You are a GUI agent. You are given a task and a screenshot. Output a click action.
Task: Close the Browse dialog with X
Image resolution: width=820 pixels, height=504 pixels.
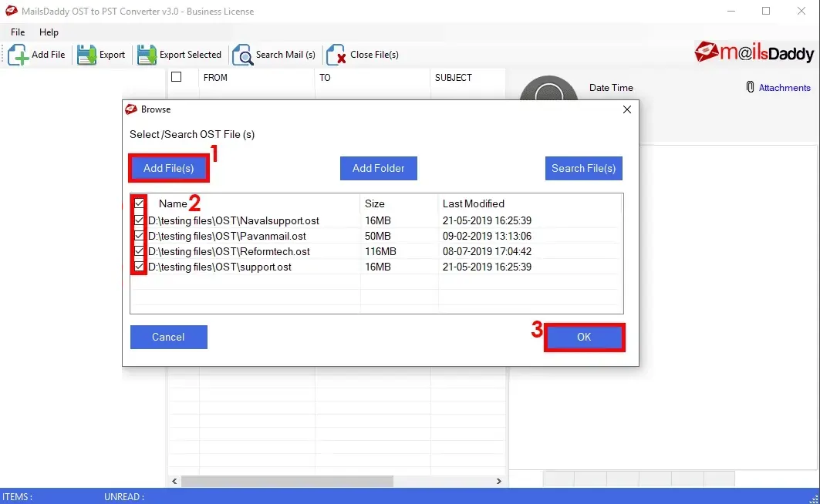[627, 109]
